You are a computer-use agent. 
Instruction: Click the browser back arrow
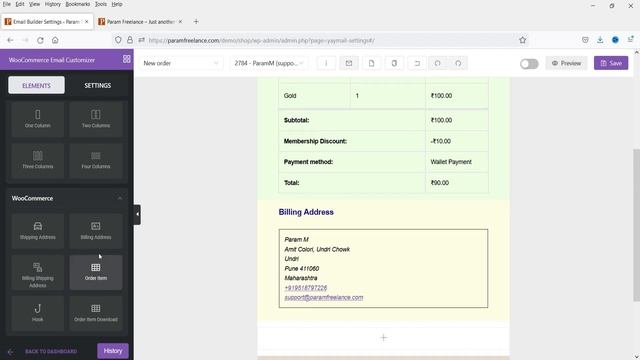[10, 40]
